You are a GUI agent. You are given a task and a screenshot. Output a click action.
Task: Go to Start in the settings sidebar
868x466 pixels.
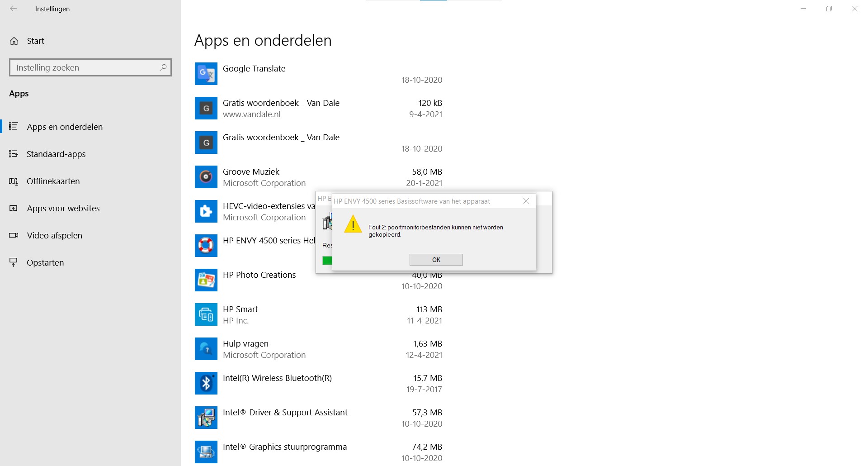click(90, 41)
